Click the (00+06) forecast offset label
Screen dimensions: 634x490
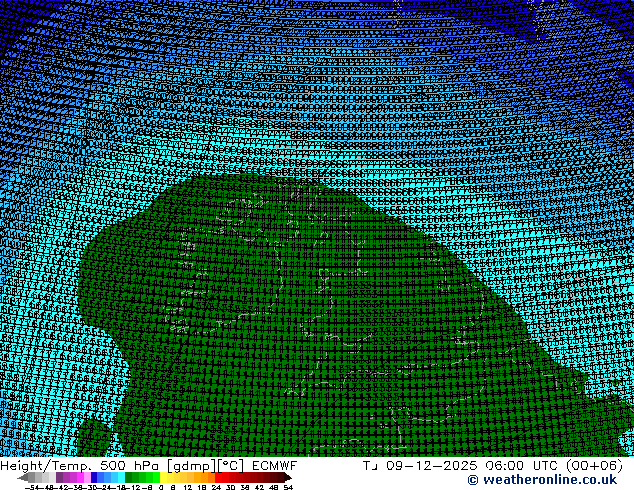pos(592,466)
